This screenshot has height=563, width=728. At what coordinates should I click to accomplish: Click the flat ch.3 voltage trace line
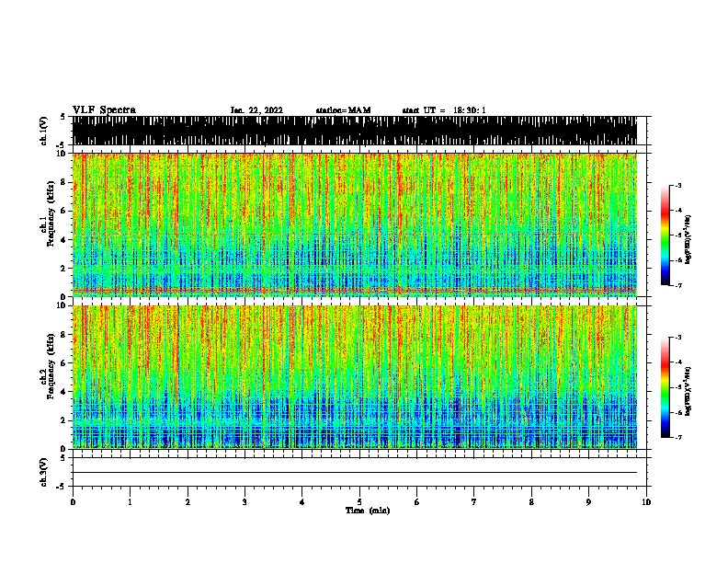[x=355, y=473]
